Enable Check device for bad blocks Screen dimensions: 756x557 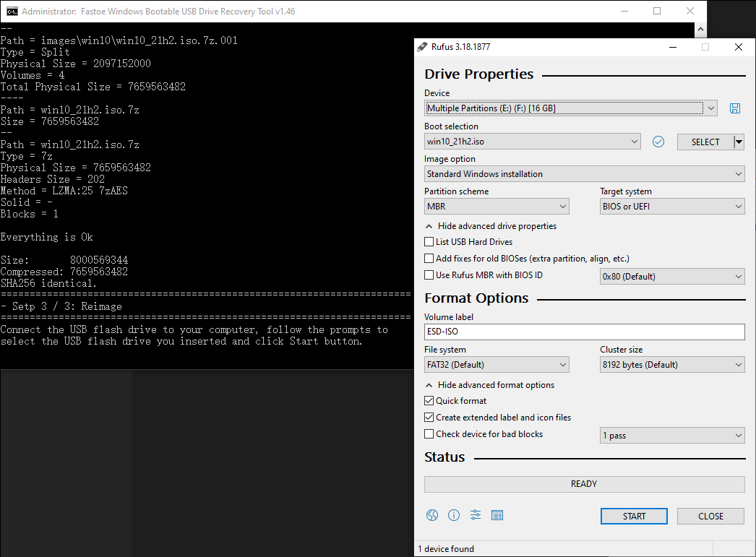point(429,434)
